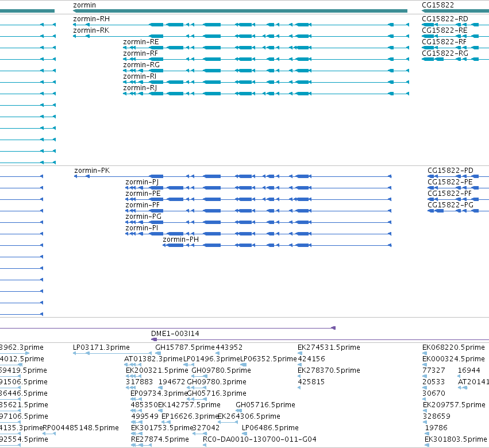Image resolution: width=489 pixels, height=448 pixels.
Task: Click the EK200321.5prime EST label
Action: pyautogui.click(x=157, y=370)
